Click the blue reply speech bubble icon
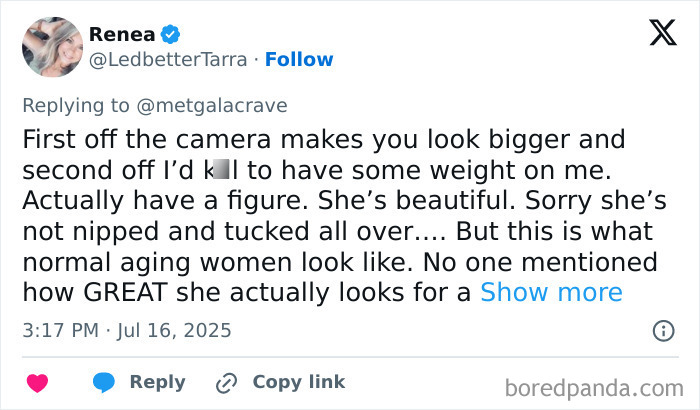 [x=104, y=383]
